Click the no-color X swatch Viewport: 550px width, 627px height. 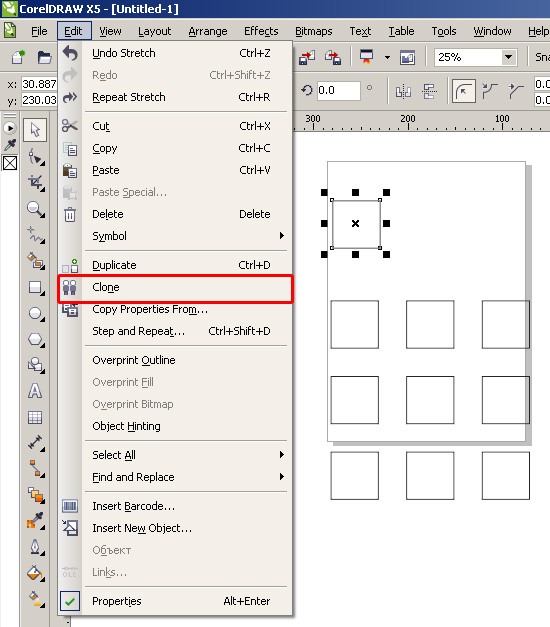point(10,163)
